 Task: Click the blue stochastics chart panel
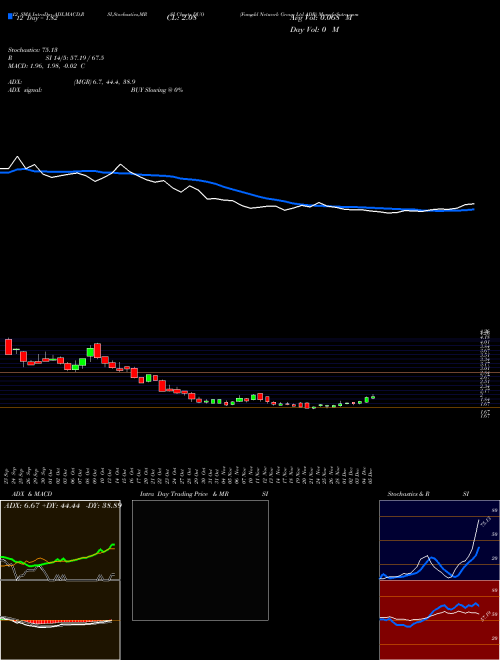click(x=439, y=540)
